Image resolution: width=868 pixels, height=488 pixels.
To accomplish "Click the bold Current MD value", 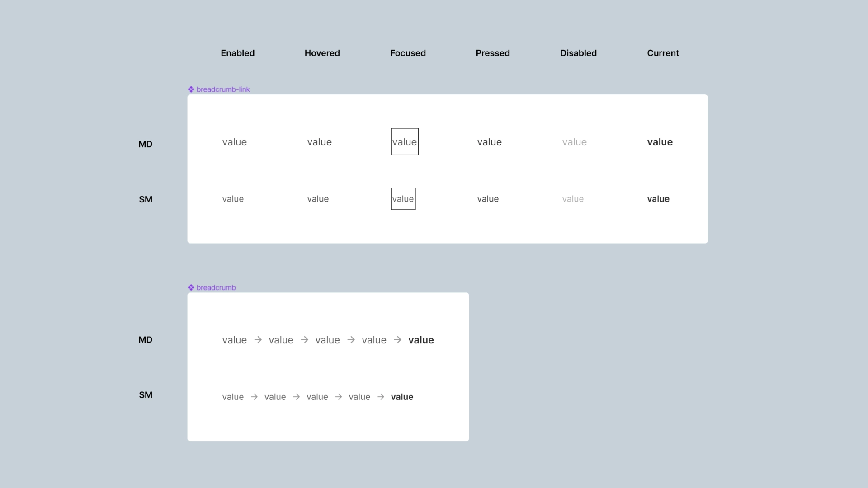I will click(x=660, y=142).
